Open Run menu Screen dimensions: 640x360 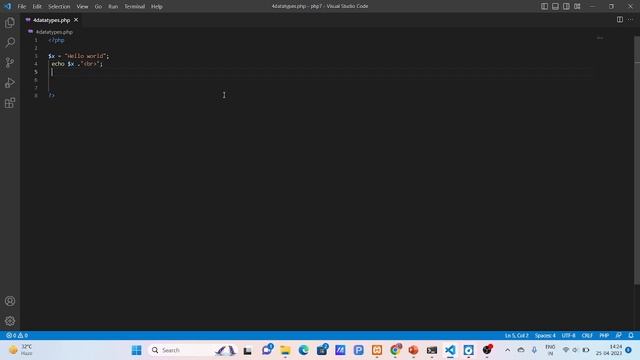click(113, 7)
